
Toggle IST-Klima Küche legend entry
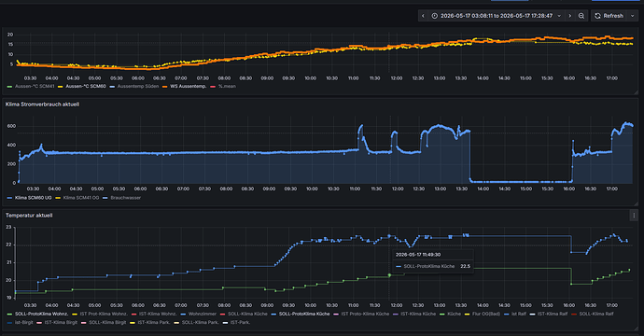[418, 314]
